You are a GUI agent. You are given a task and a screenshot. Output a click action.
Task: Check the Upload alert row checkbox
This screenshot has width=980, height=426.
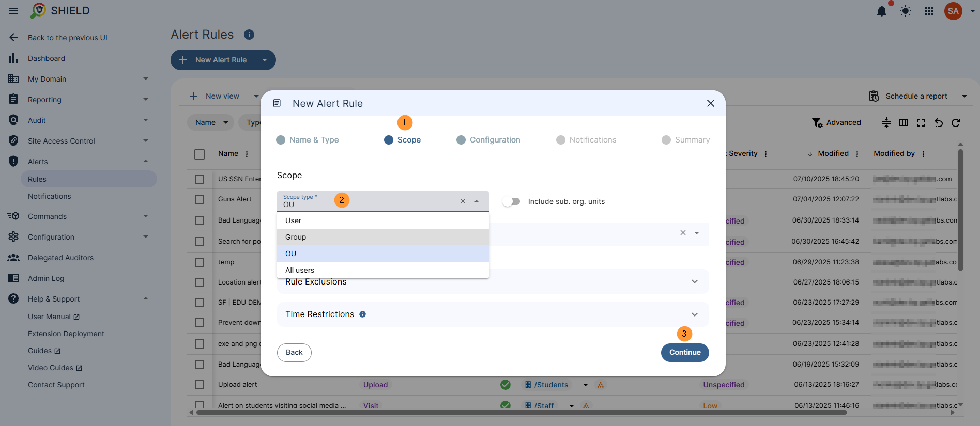pos(200,385)
